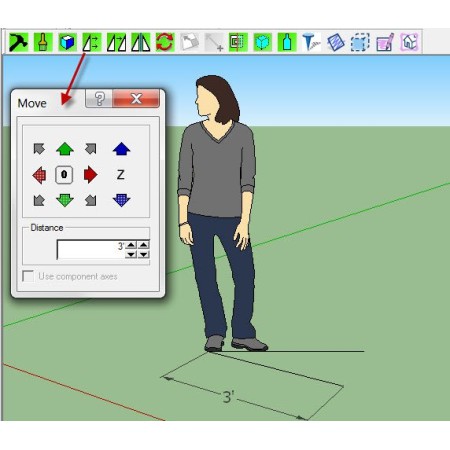Click the dotted green down arrow in Move dialog

point(65,200)
